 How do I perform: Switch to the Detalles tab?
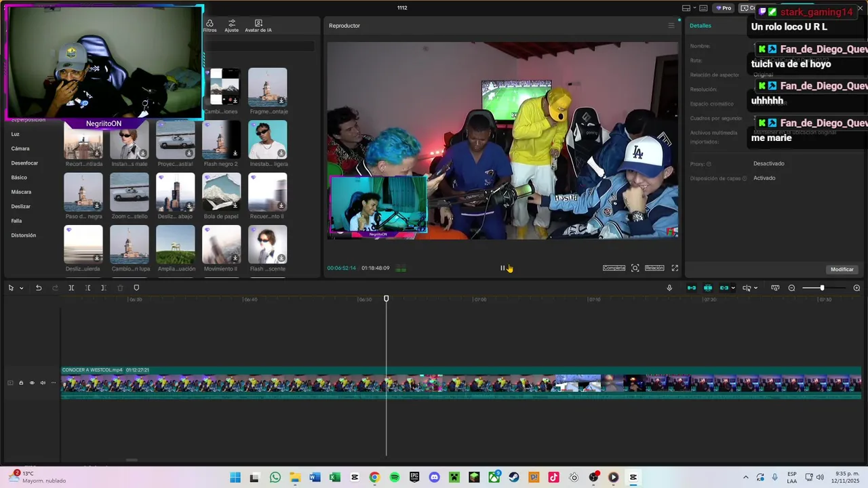pos(701,26)
